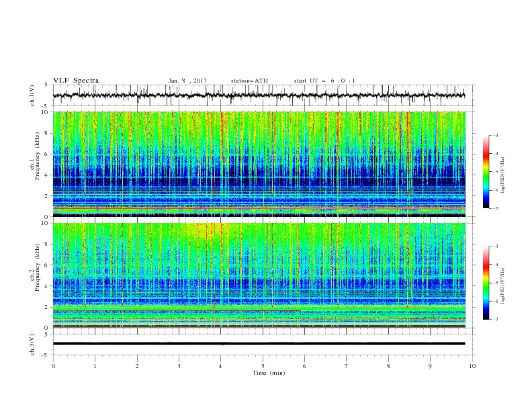Click the "station=ATH" label

249,81
